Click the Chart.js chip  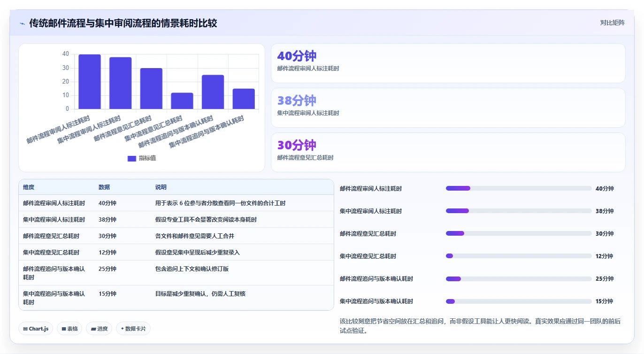36,329
